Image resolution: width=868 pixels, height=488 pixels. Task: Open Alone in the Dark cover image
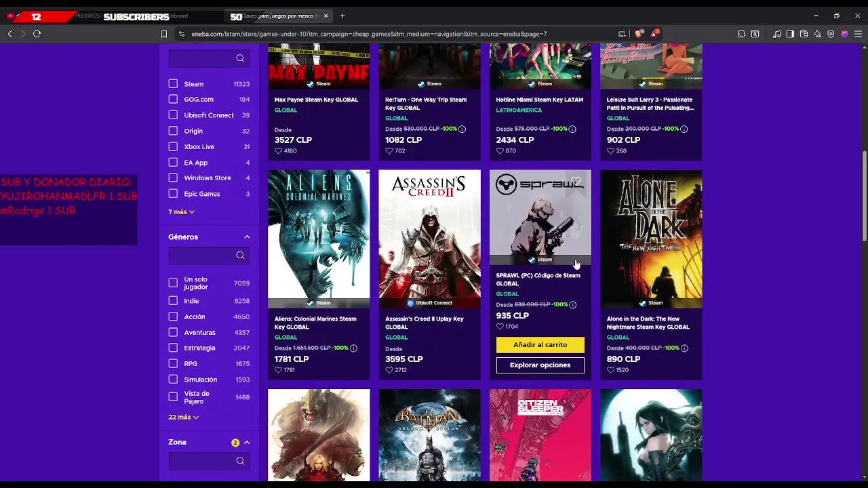pos(651,239)
